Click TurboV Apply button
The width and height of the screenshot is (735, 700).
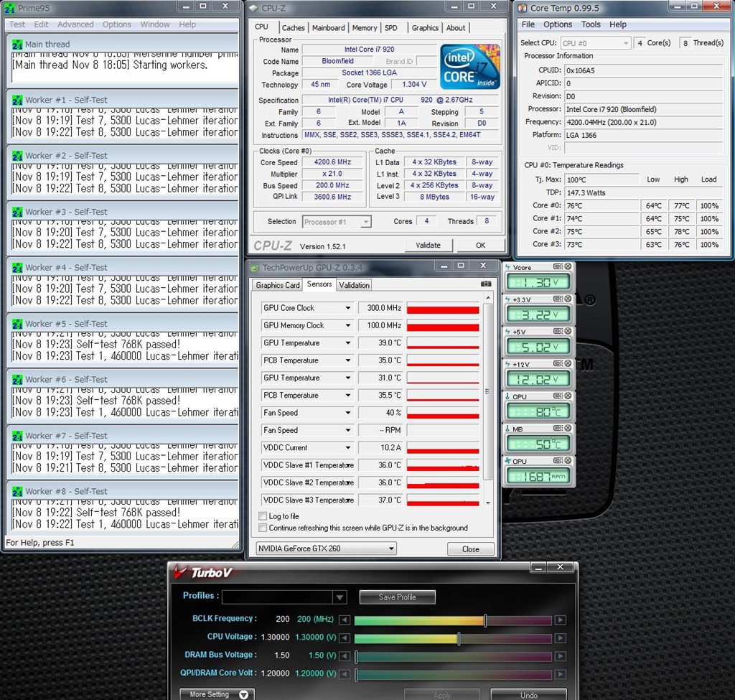tap(441, 695)
